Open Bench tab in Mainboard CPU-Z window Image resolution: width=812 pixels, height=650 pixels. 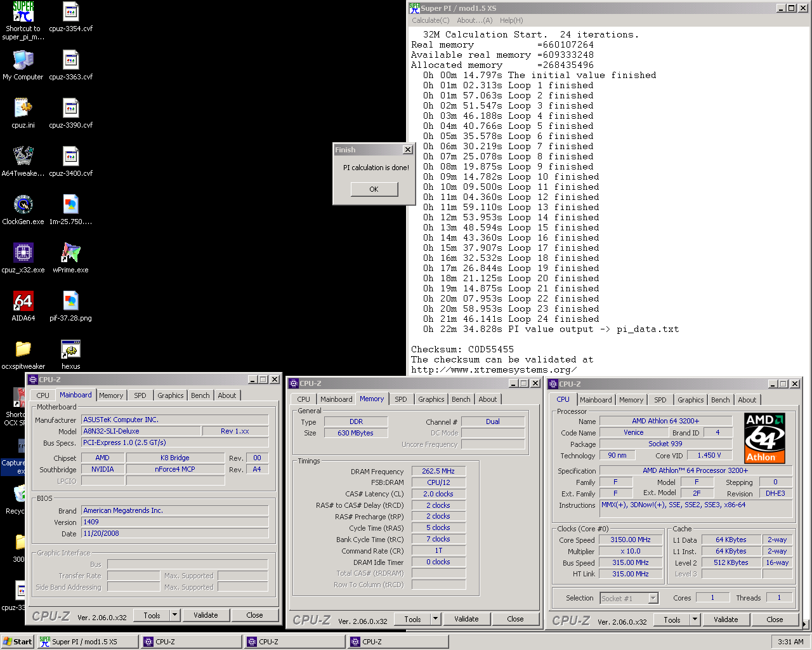coord(200,395)
